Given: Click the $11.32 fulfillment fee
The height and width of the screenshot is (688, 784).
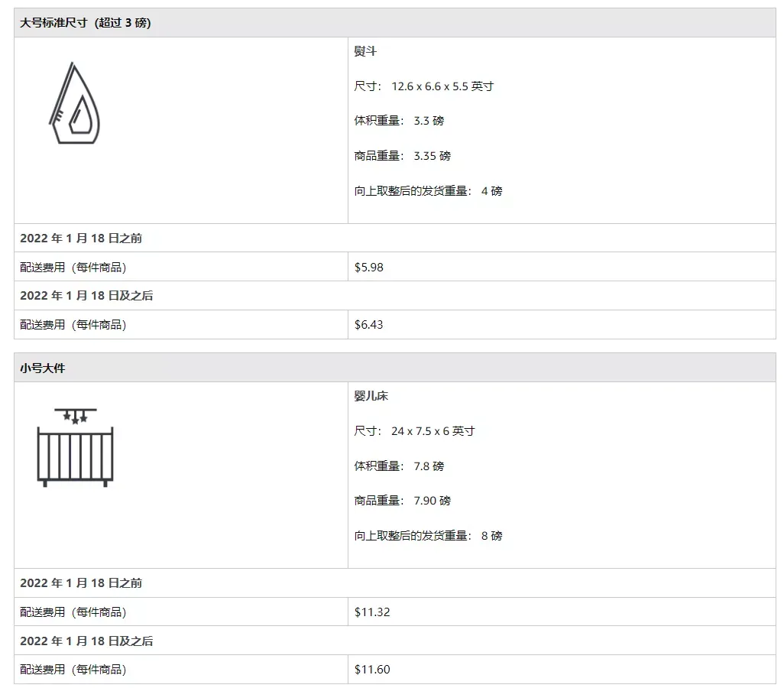Looking at the screenshot, I should click(x=372, y=612).
